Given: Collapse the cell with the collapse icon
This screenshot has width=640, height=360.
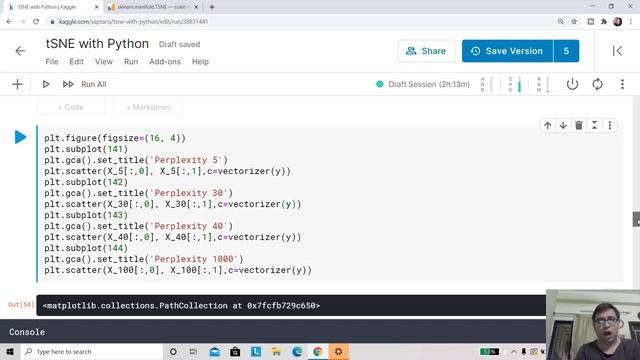Looking at the screenshot, I should (x=594, y=125).
